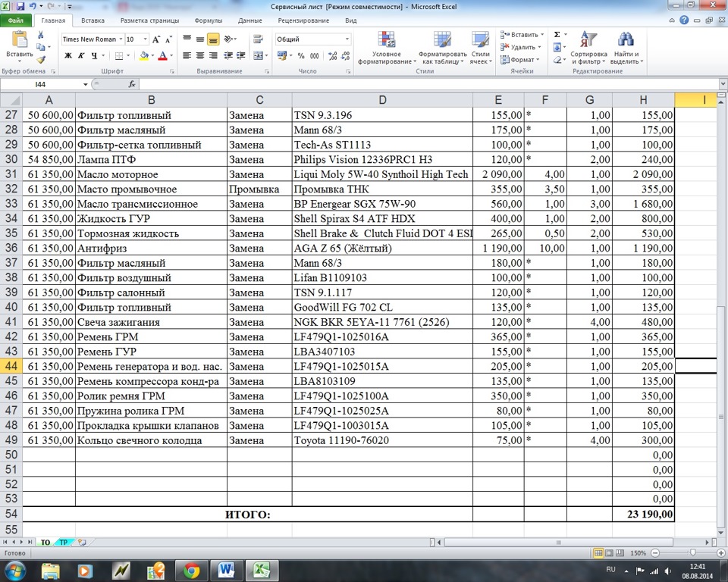Image resolution: width=728 pixels, height=582 pixels.
Task: Click the Name Box showing I44
Action: (41, 84)
